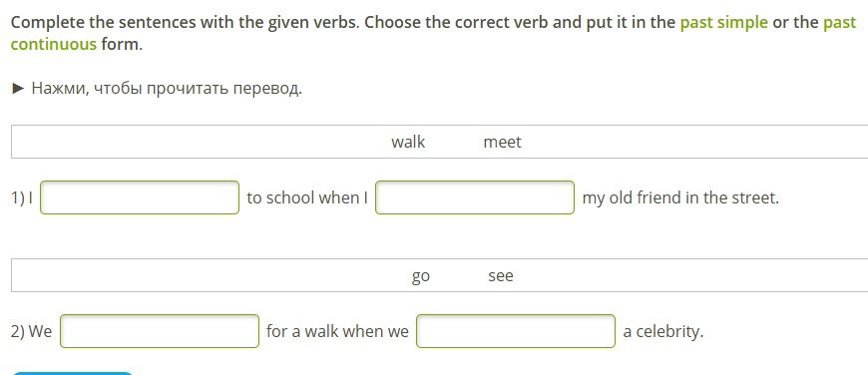Click the '2) We' sentence number label
This screenshot has height=375, width=868.
tap(32, 331)
